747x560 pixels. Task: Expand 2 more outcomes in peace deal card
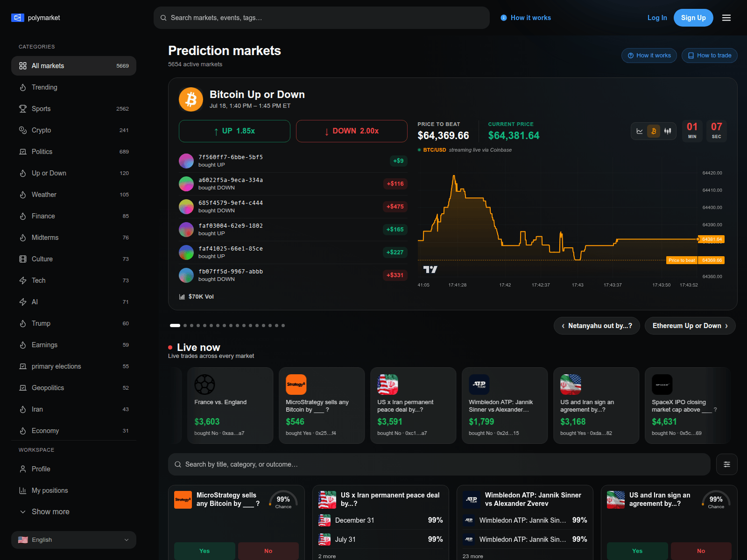(327, 556)
